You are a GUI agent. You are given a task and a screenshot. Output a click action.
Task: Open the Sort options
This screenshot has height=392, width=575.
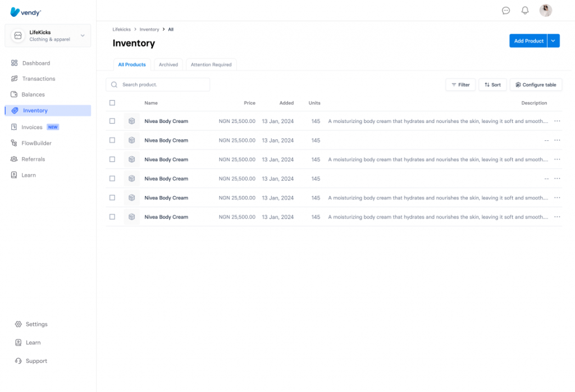[x=492, y=84]
